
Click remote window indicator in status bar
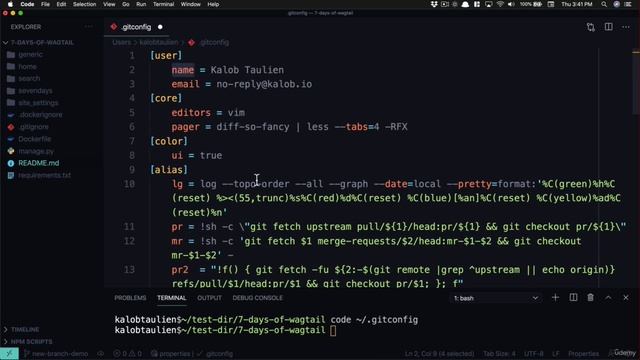pyautogui.click(x=9, y=353)
